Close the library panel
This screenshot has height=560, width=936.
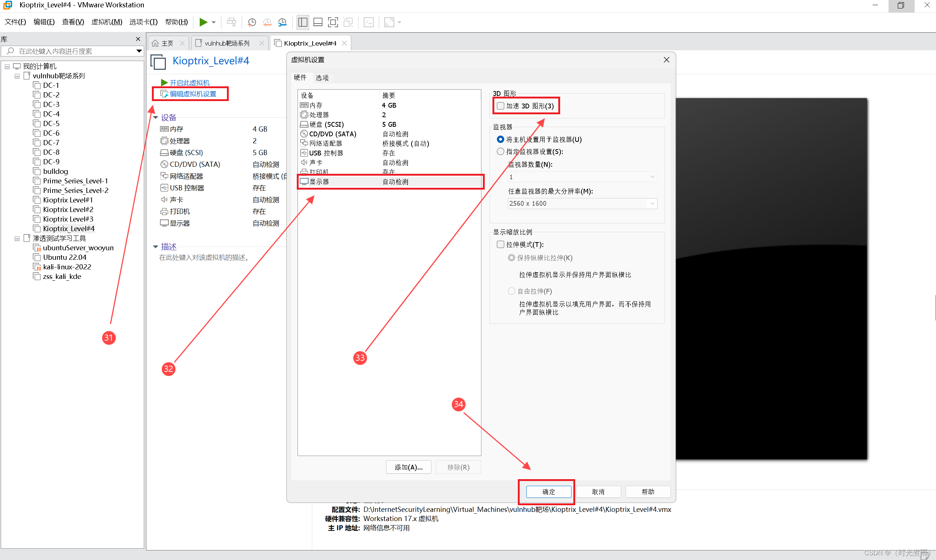click(138, 39)
